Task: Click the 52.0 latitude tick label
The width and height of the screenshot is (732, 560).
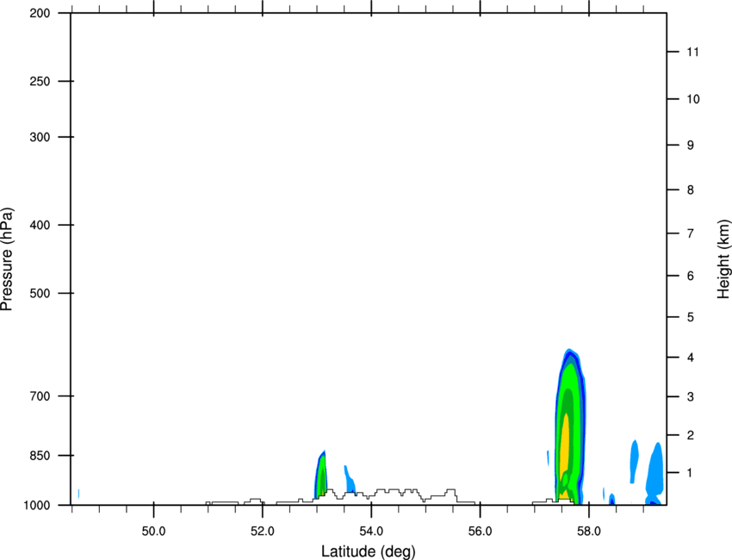Action: (263, 532)
